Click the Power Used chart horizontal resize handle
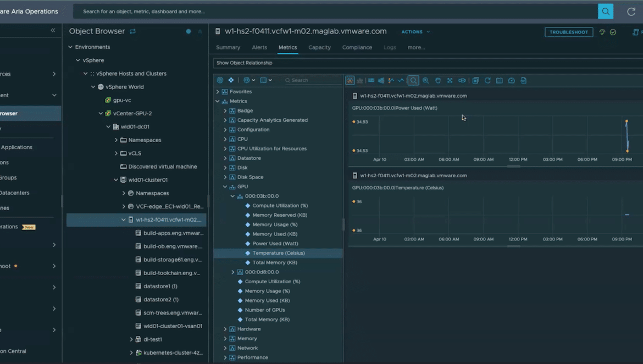This screenshot has height=364, width=643. [513, 167]
